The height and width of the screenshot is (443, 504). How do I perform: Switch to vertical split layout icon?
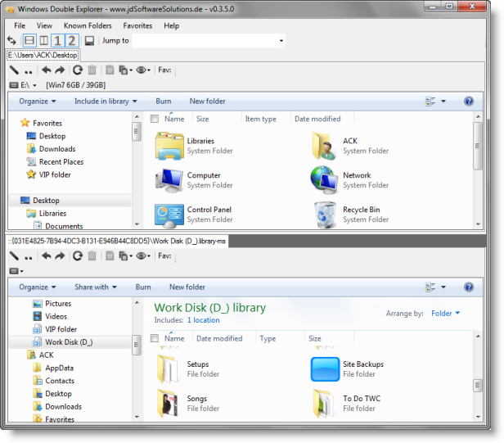(43, 40)
